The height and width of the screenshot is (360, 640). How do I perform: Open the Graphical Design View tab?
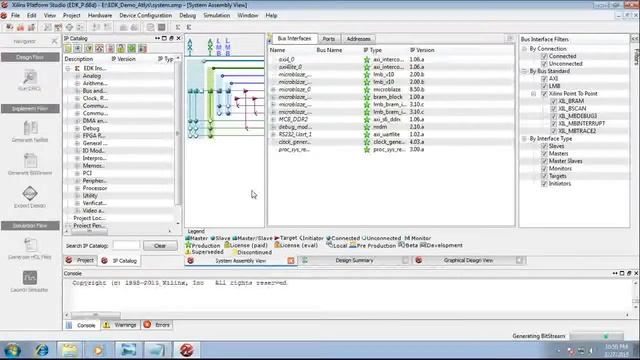tap(469, 260)
